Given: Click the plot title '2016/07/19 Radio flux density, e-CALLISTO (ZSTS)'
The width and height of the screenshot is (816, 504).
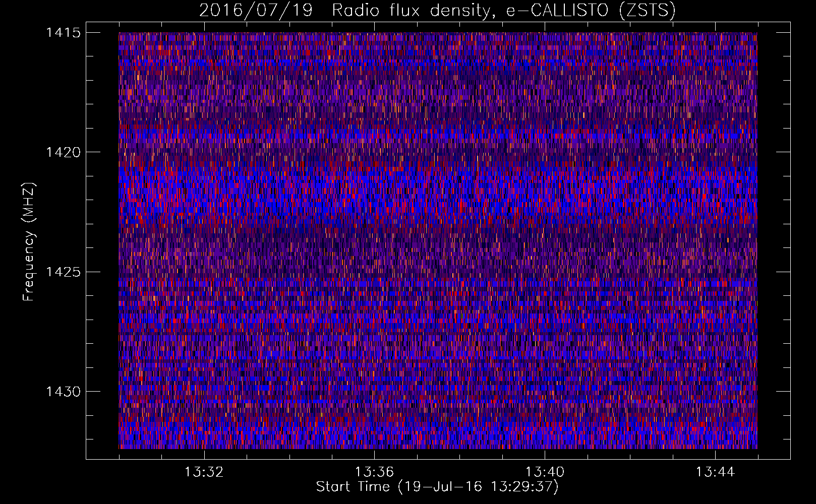Looking at the screenshot, I should 437,10.
